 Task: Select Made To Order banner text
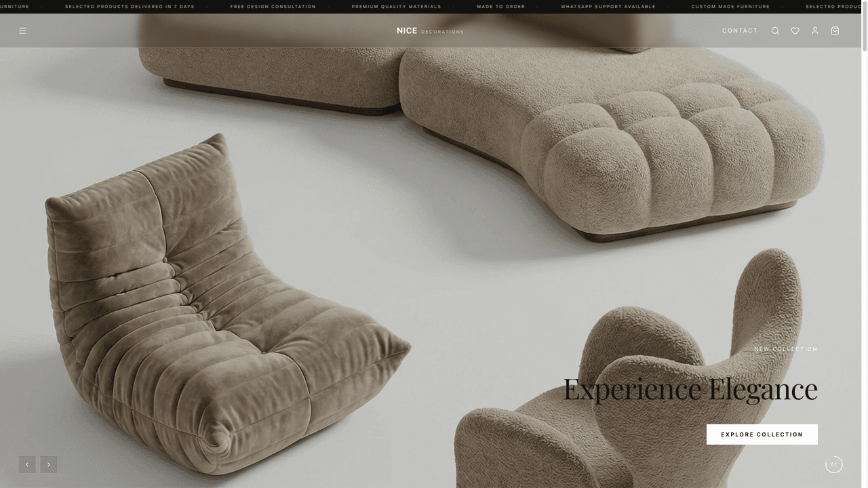point(501,7)
